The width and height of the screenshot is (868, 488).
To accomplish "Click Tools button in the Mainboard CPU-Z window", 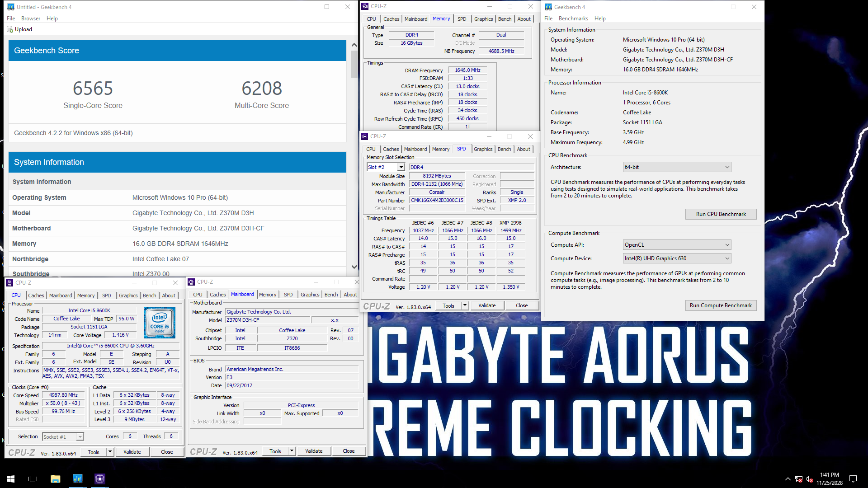I will (275, 451).
